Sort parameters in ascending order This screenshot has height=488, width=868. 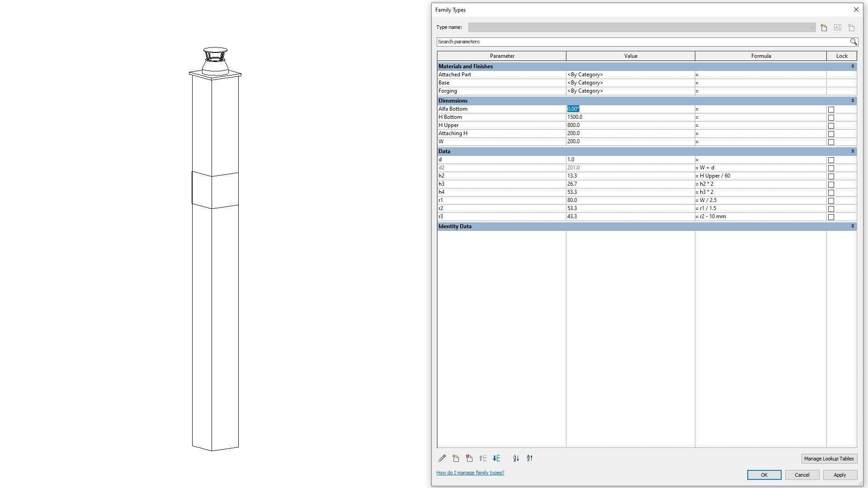[516, 458]
